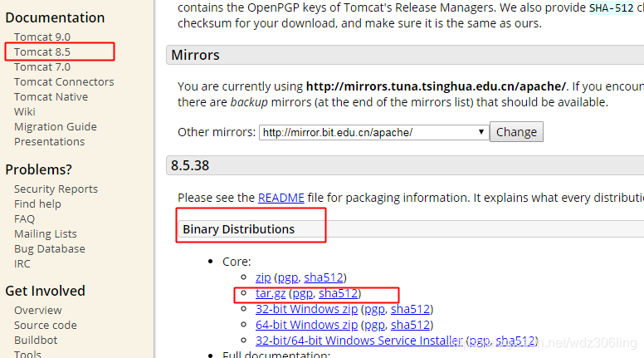Viewport: 644px width, 358px height.
Task: Open the Buildbot link
Action: coord(36,341)
